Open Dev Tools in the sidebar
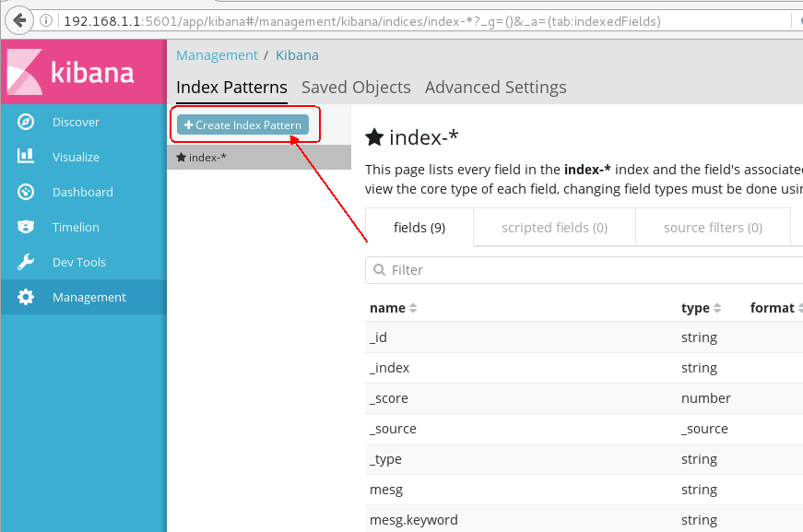Image resolution: width=803 pixels, height=532 pixels. 84,262
